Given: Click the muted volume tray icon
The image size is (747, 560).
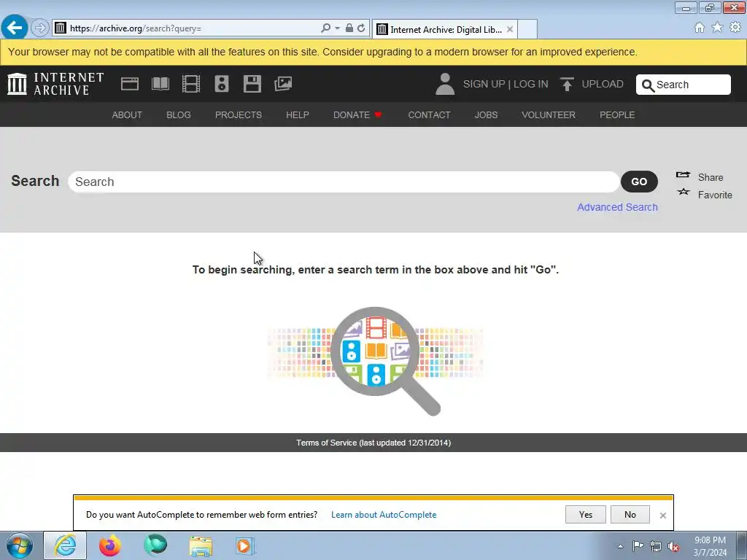Looking at the screenshot, I should [x=673, y=547].
